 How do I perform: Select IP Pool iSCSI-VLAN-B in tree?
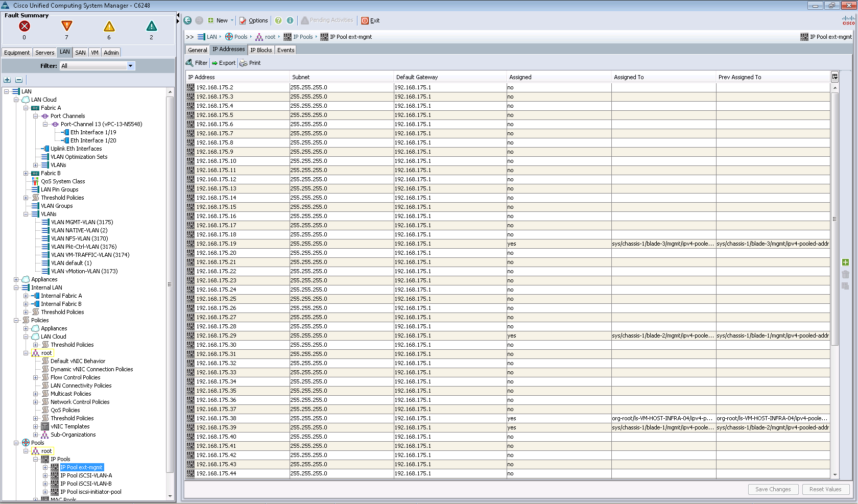point(86,484)
